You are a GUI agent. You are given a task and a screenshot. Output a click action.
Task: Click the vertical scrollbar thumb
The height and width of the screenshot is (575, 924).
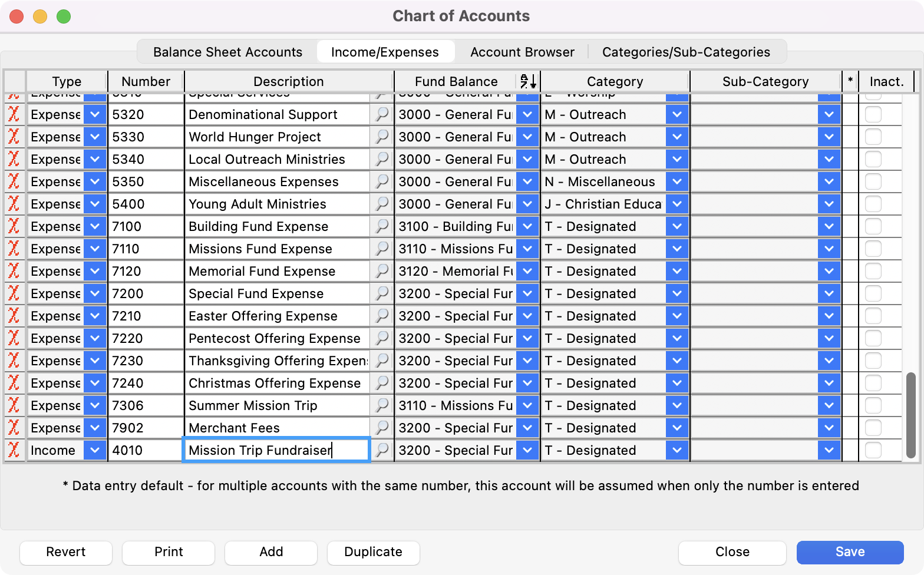tap(911, 415)
